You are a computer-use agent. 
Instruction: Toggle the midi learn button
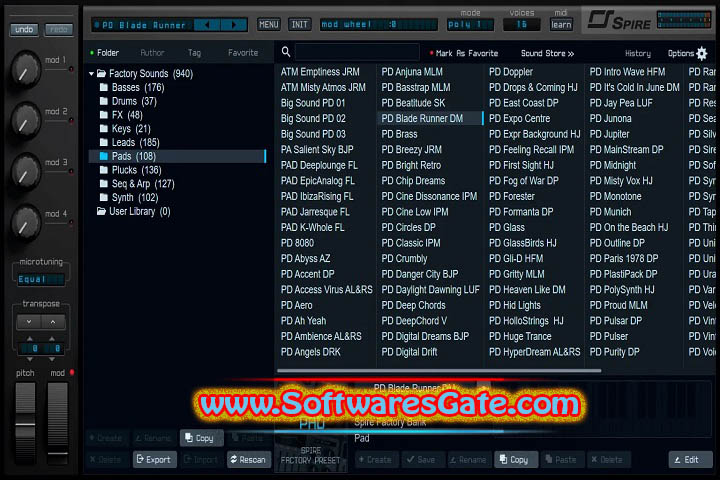pos(561,24)
